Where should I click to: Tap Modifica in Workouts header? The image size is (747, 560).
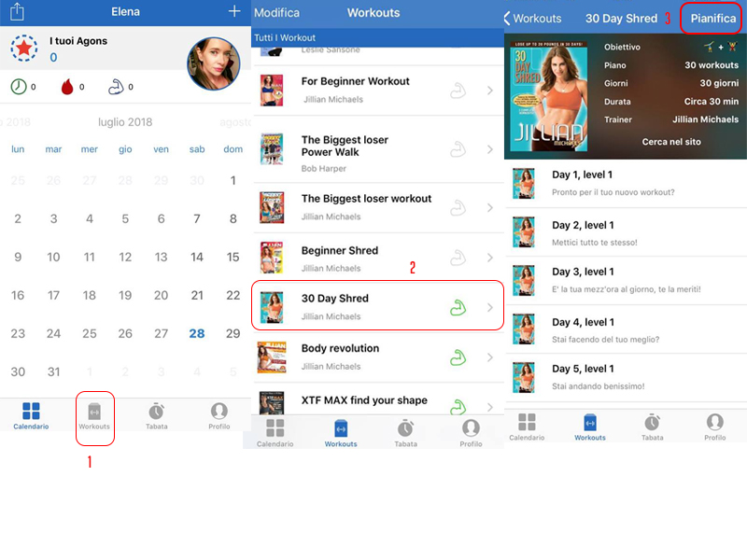[276, 12]
